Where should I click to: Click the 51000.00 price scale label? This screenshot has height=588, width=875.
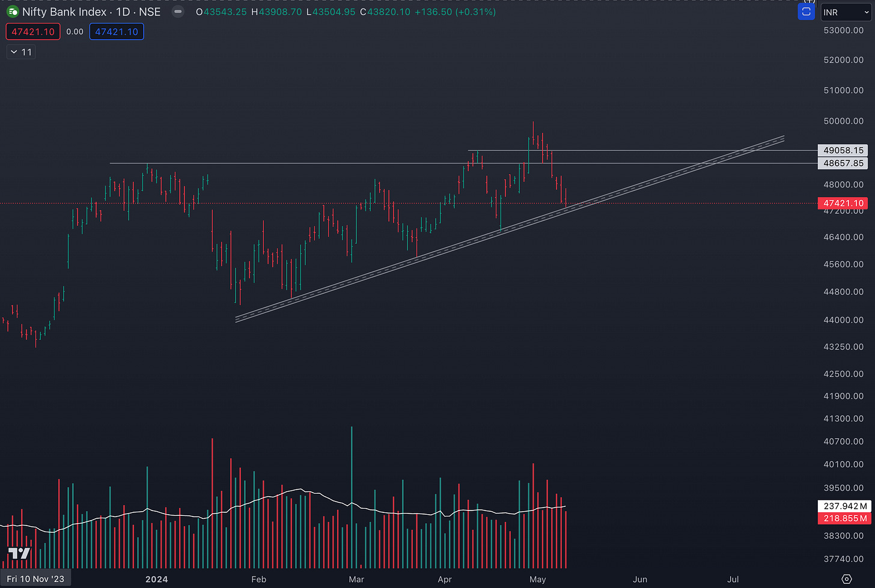[843, 90]
